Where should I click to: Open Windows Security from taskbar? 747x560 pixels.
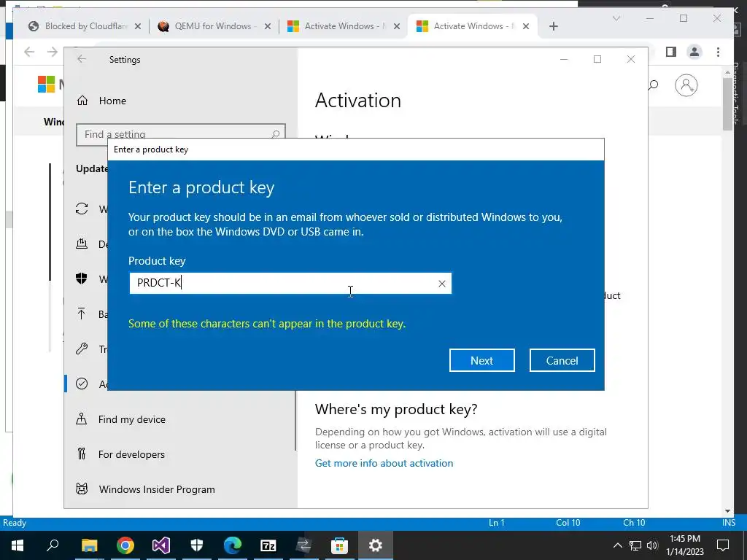point(197,545)
